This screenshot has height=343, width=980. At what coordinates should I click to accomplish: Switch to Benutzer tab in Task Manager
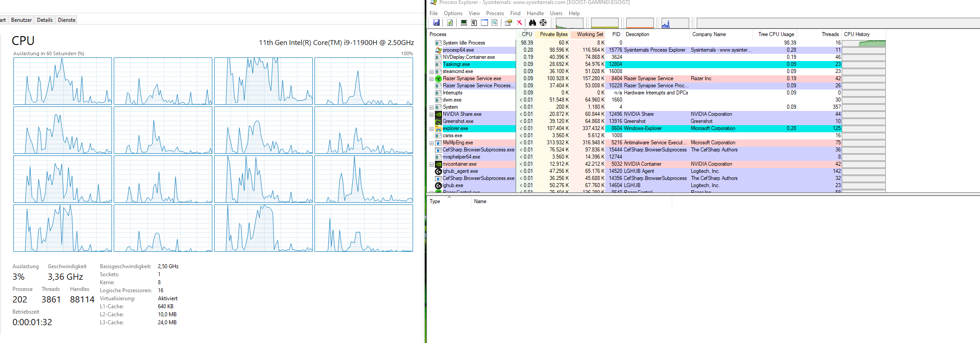pos(21,20)
